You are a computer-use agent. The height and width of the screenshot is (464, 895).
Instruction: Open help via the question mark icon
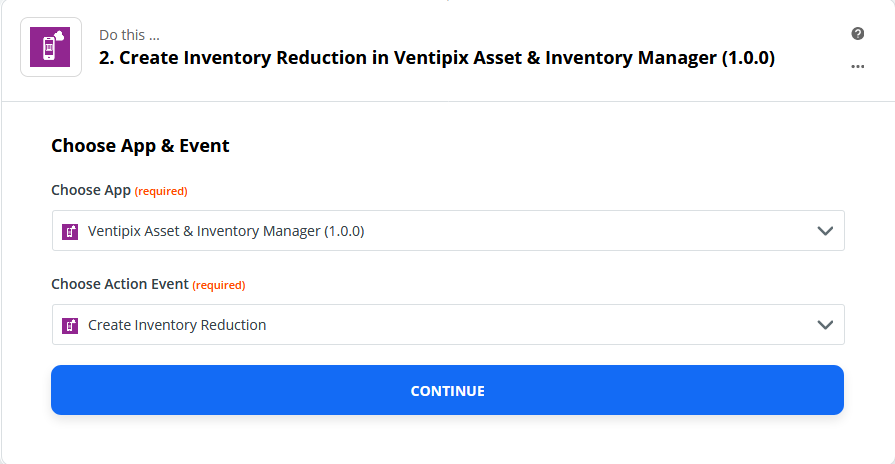point(857,34)
